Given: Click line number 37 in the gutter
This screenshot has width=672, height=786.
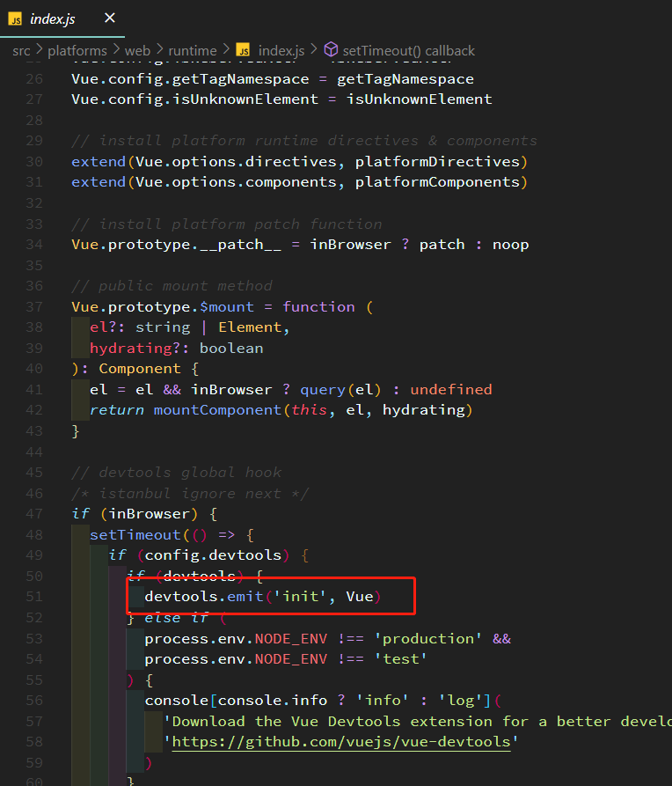Looking at the screenshot, I should [x=34, y=307].
